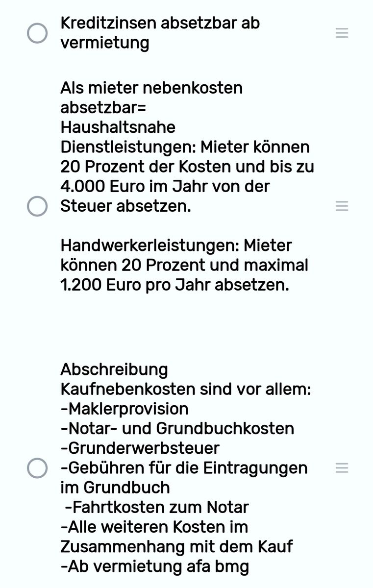The image size is (373, 588).
Task: Click the reorder handle next to Steuer absetzen
Action: point(342,206)
